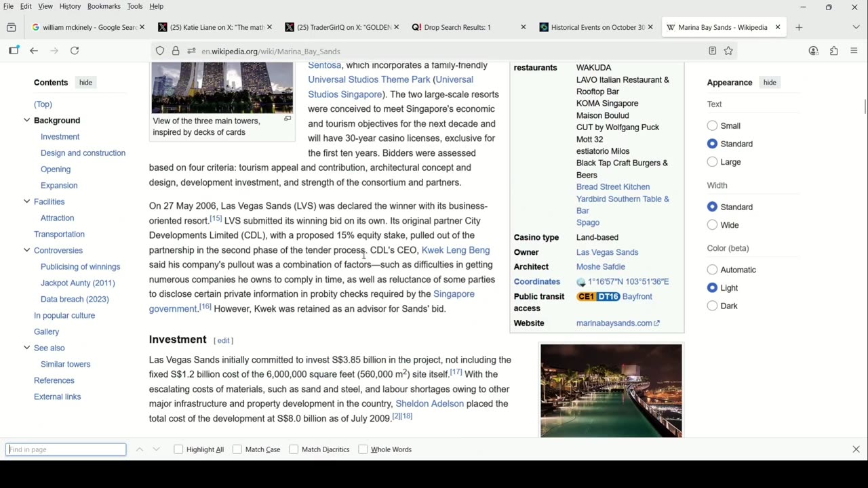Open the Firefox View tab list icon
Viewport: 868px width, 488px height.
[12, 27]
